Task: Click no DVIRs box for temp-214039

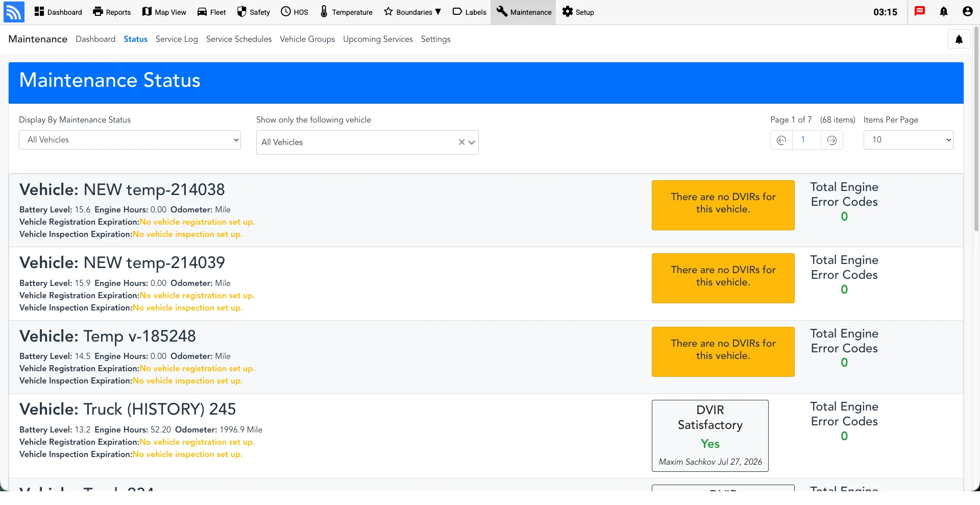Action: click(723, 278)
